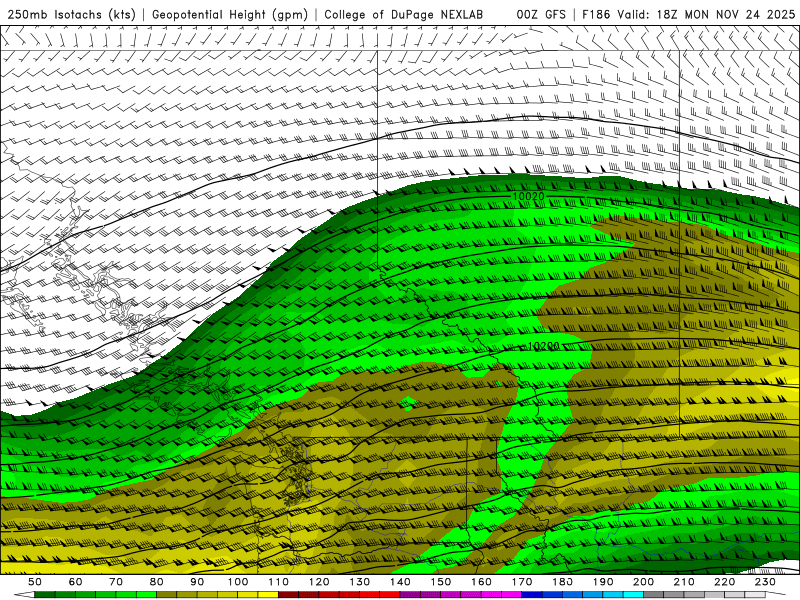Click the 70 kts legend label
The height and width of the screenshot is (600, 800).
116,582
